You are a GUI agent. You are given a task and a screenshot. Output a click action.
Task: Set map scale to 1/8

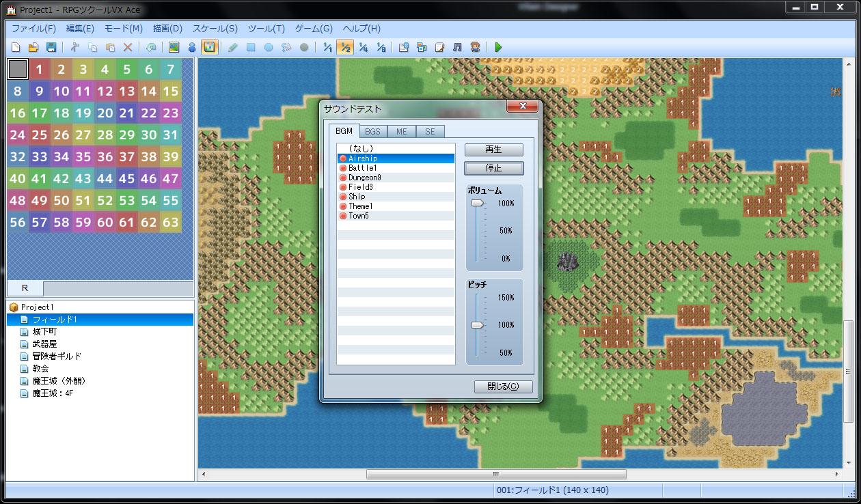(381, 48)
